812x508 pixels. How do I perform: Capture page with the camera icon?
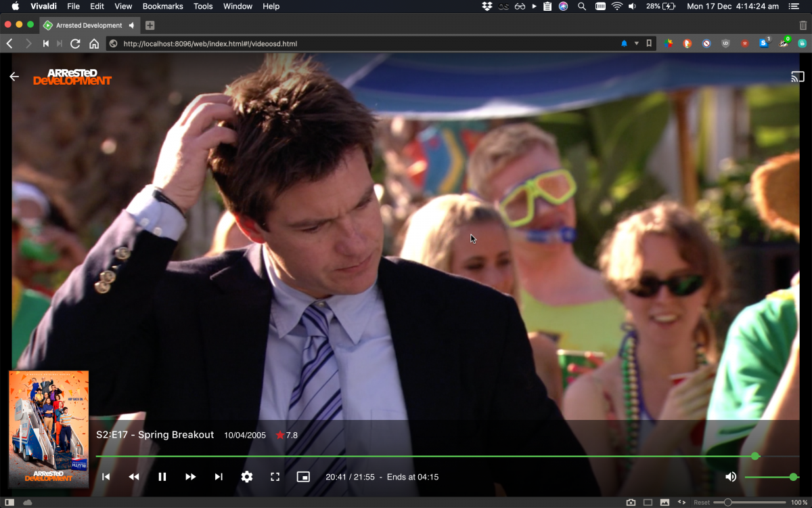(x=631, y=503)
